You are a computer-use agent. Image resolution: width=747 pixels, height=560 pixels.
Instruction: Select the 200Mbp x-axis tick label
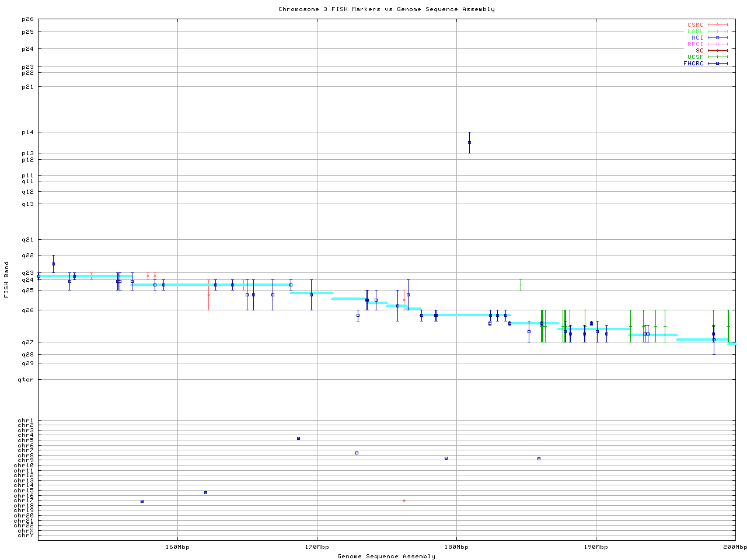point(735,547)
